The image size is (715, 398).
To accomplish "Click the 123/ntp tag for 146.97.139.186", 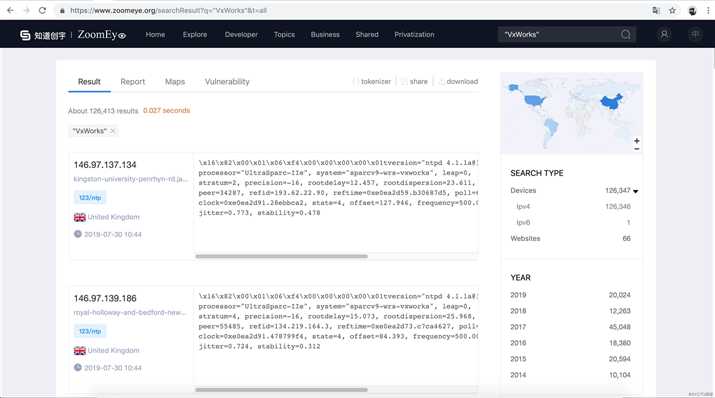I will tap(90, 331).
